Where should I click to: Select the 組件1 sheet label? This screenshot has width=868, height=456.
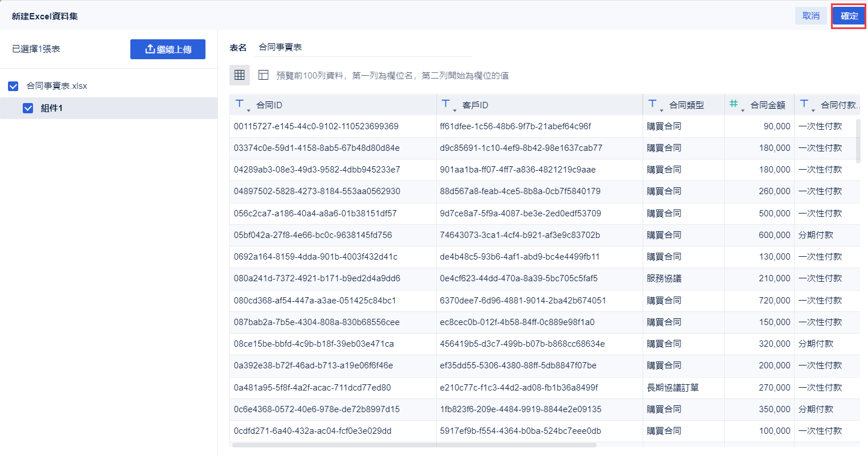[52, 108]
